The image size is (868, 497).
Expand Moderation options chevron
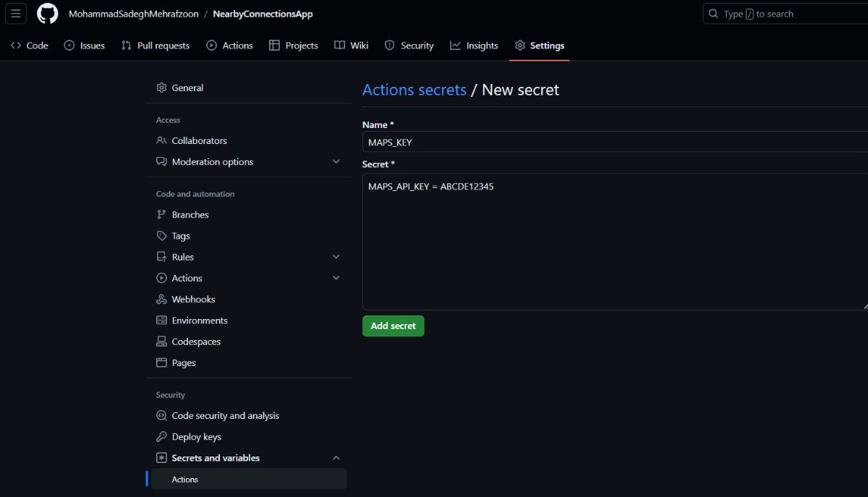[x=336, y=161]
